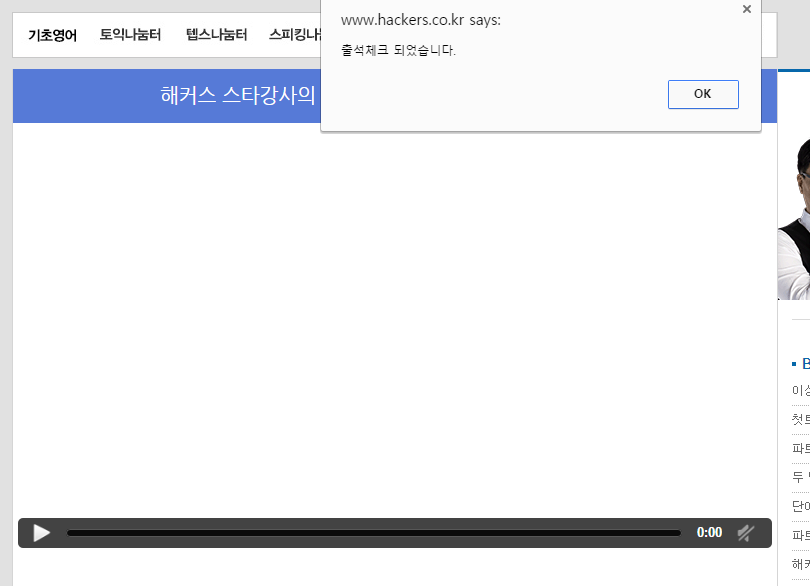Open the 기초영어 menu tab
Image resolution: width=810 pixels, height=586 pixels.
(52, 35)
